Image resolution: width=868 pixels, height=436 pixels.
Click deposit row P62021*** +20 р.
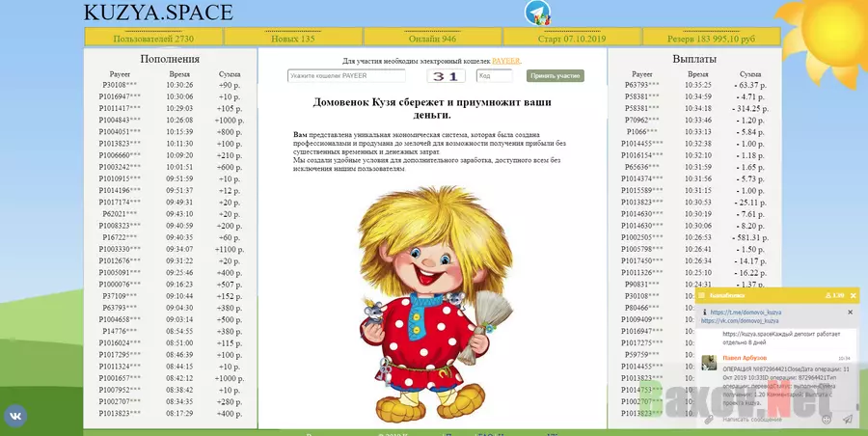point(171,214)
